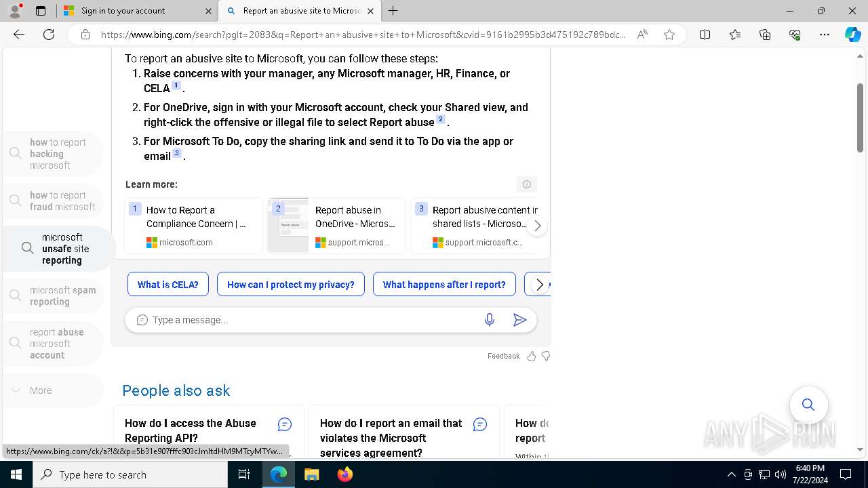The height and width of the screenshot is (488, 868).
Task: View site information lock icon
Action: point(85,35)
